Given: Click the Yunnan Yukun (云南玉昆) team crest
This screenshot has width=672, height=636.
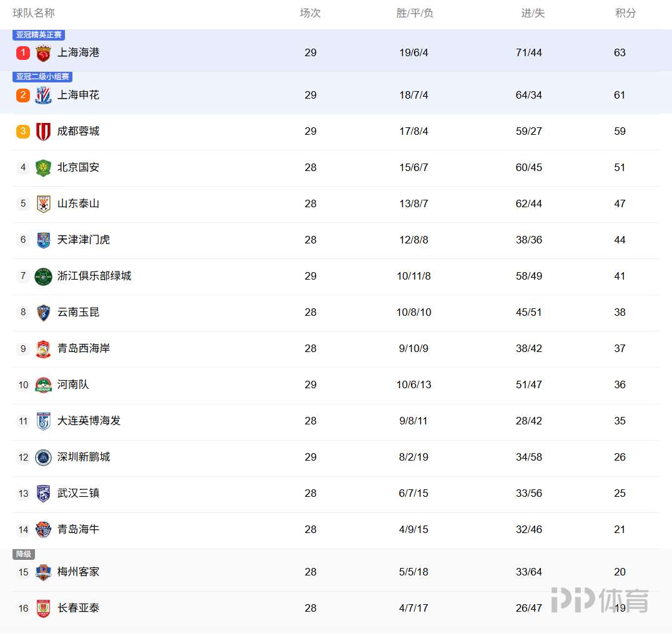Looking at the screenshot, I should [43, 313].
